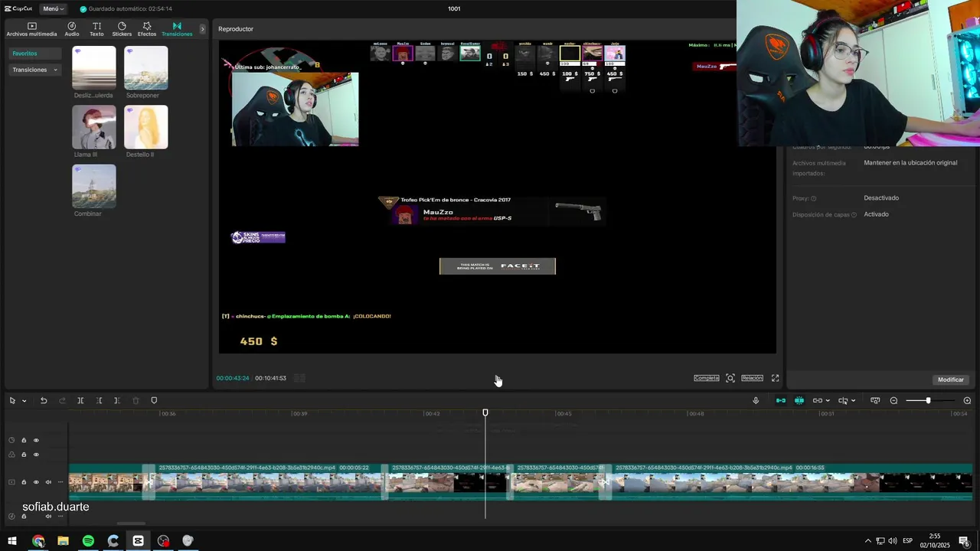Mute the main video track
The image size is (980, 551).
48,482
